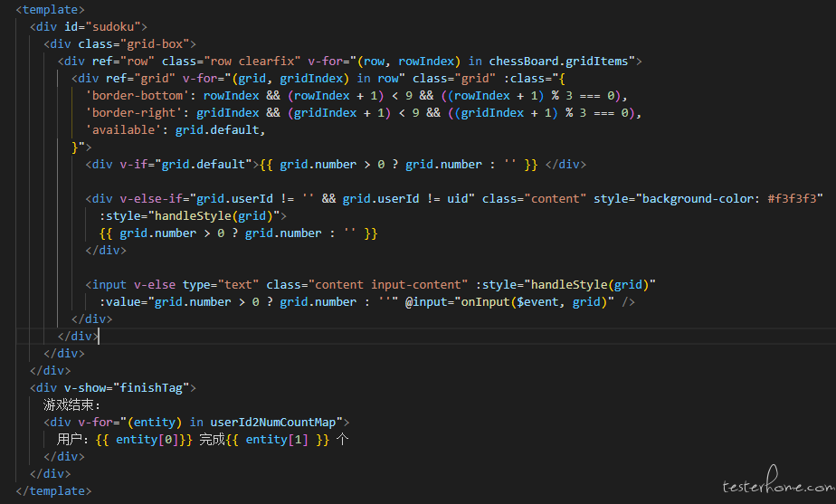Click the #f3f3f3 color value
The height and width of the screenshot is (504, 836).
(x=793, y=198)
